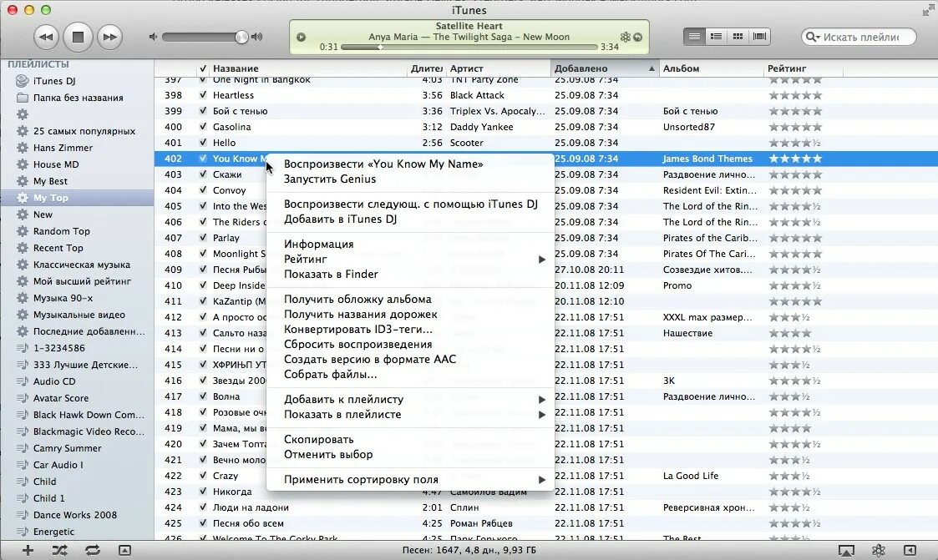Open the search magnifier dropdown
The height and width of the screenshot is (560, 938).
click(813, 37)
